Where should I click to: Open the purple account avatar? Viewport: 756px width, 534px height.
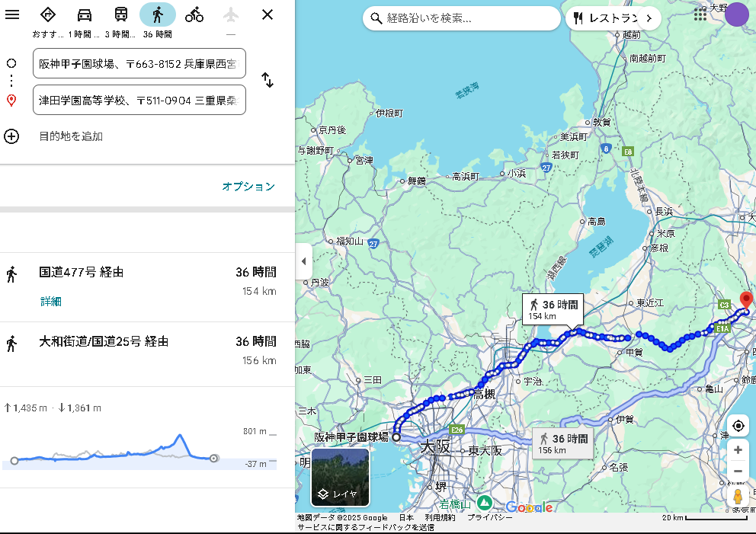(737, 14)
